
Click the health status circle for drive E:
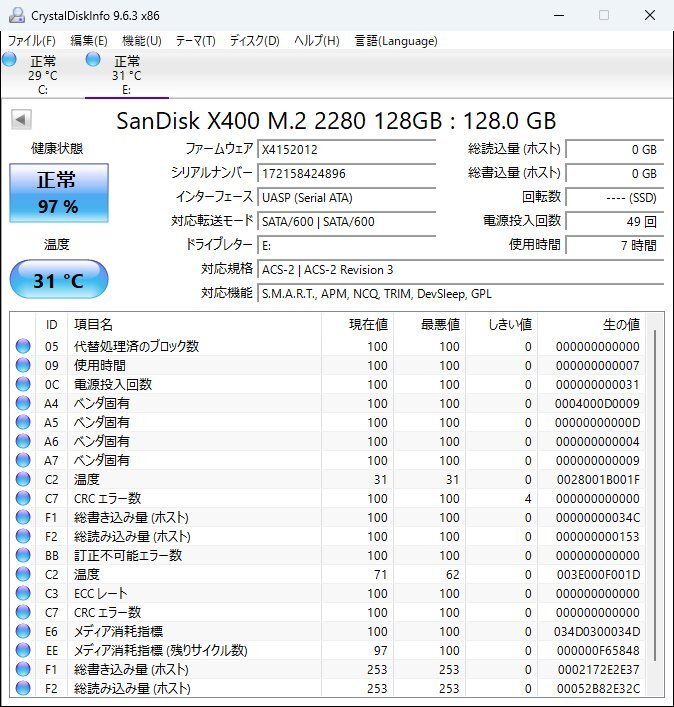[93, 59]
